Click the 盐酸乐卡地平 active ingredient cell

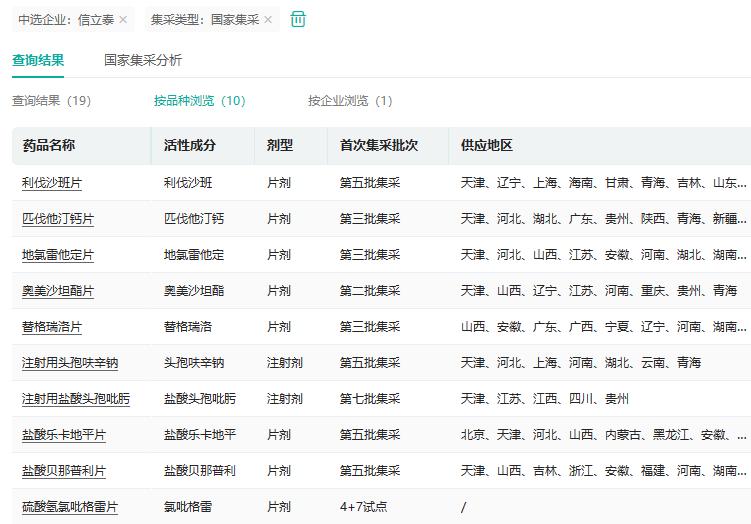tap(200, 434)
